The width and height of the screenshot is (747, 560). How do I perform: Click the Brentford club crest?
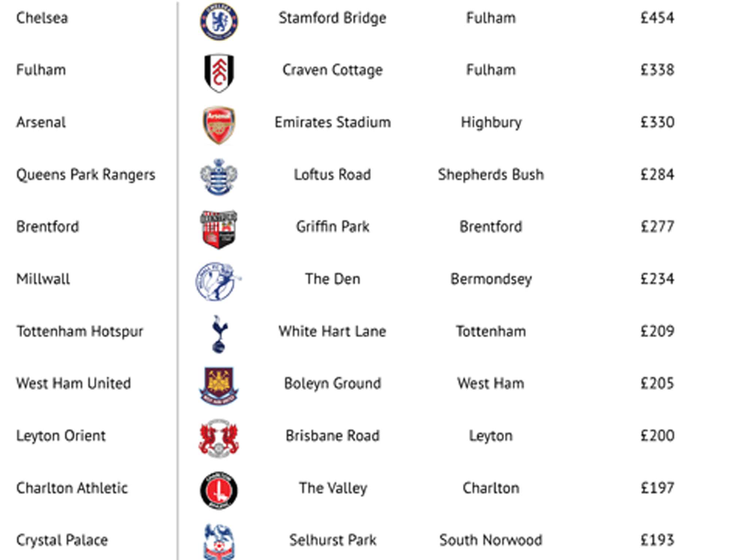[x=219, y=229]
